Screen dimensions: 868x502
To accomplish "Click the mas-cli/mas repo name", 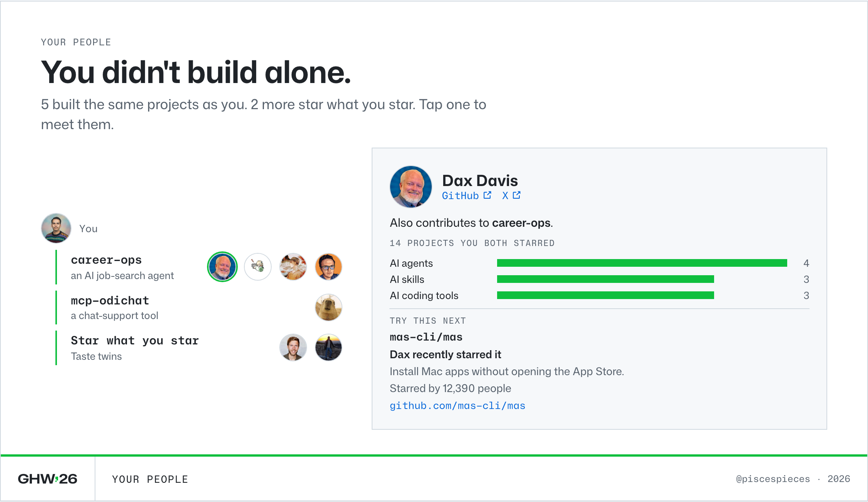I will [x=426, y=337].
